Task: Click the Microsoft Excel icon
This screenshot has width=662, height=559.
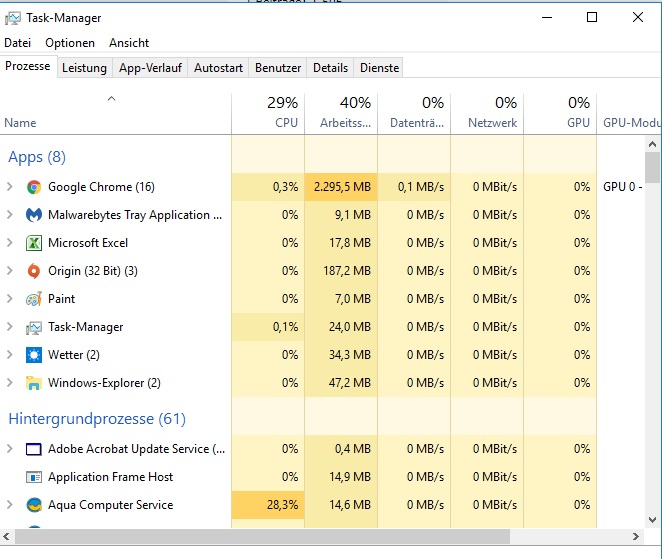Action: pyautogui.click(x=33, y=243)
